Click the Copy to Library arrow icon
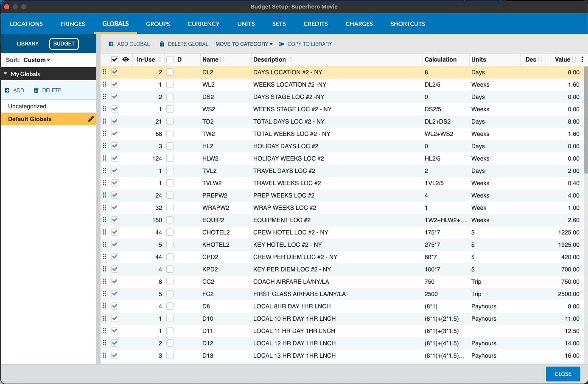The width and height of the screenshot is (588, 384). [281, 44]
